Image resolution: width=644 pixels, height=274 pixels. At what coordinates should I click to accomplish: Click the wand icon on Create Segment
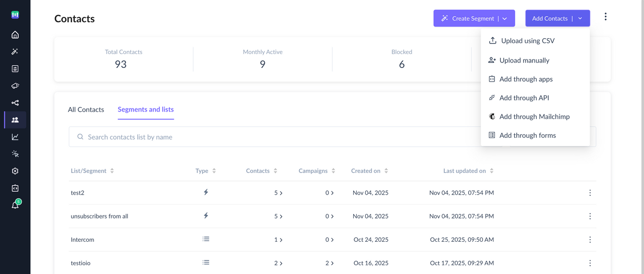(444, 18)
